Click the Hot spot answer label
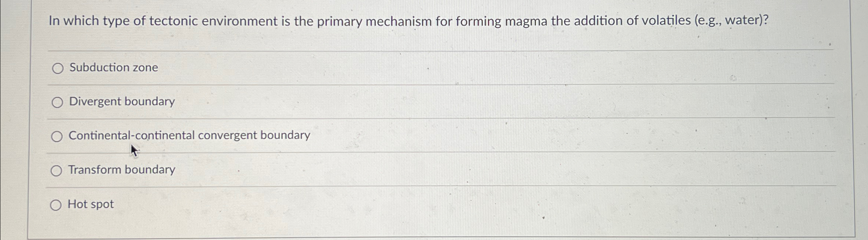This screenshot has height=240, width=868. (90, 204)
